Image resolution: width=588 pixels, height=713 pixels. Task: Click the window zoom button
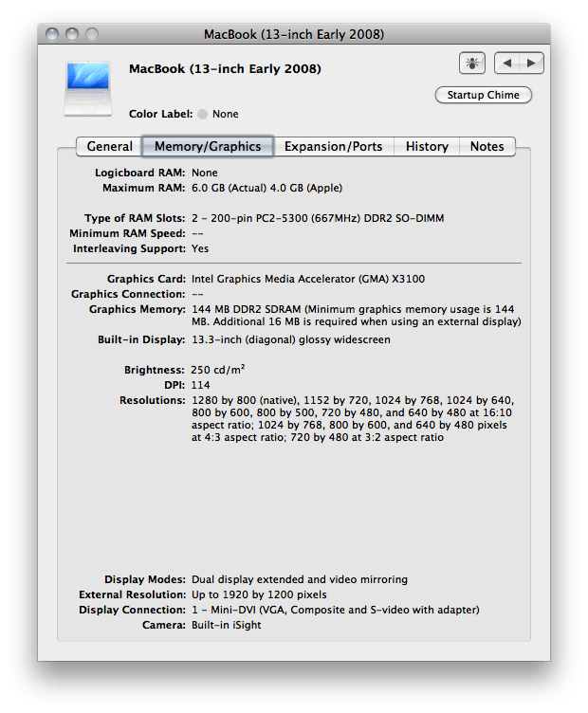click(x=92, y=34)
